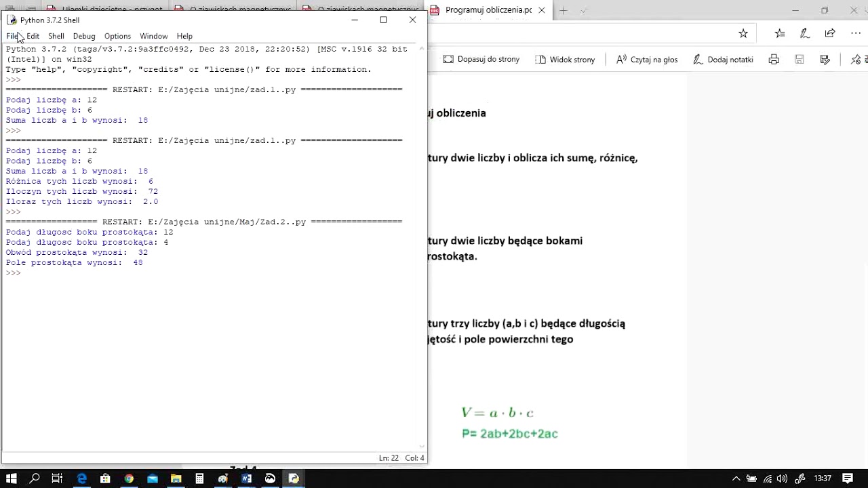868x488 pixels.
Task: Click the formula V = a · b · c
Action: pos(497,413)
